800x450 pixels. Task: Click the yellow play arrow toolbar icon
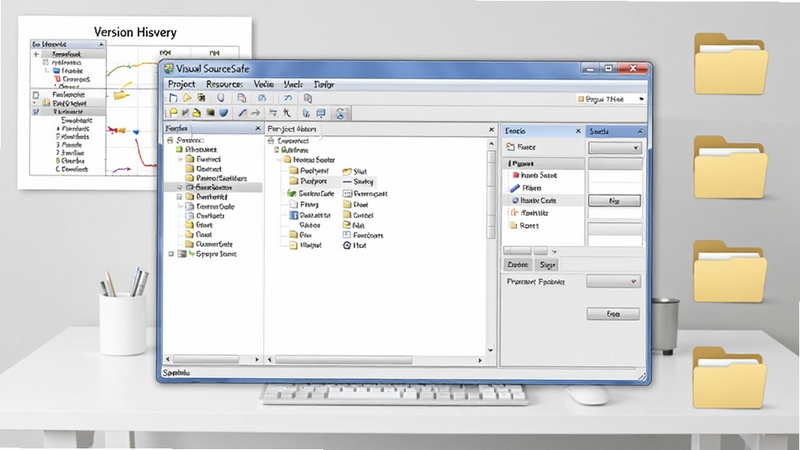[187, 98]
